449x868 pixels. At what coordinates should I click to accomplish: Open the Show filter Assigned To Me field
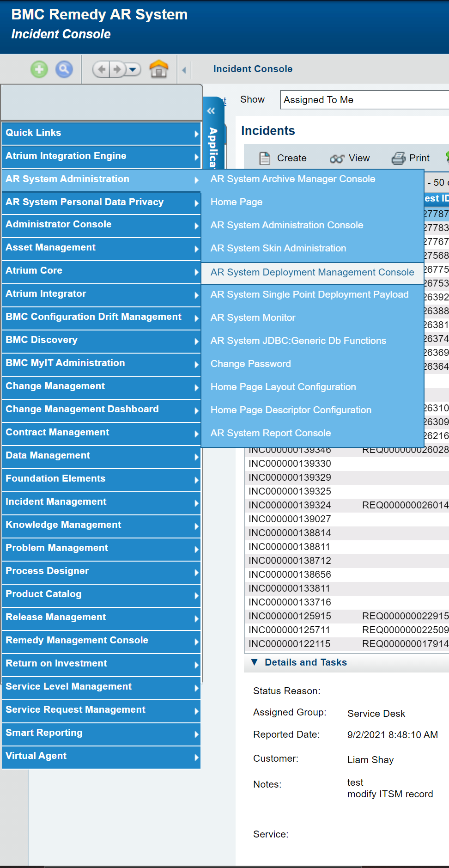pyautogui.click(x=364, y=100)
